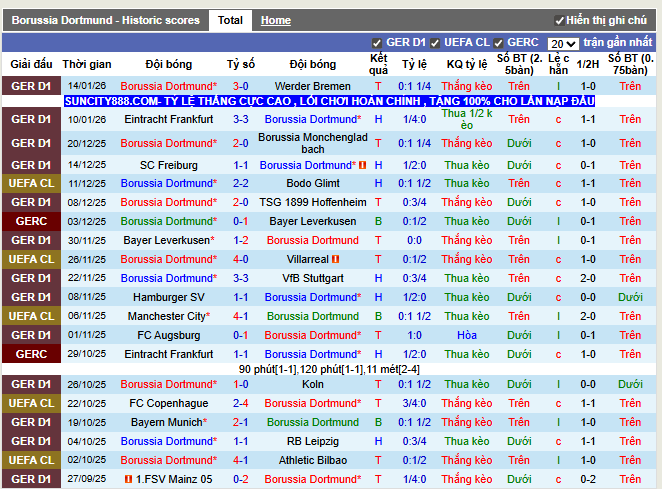This screenshot has height=489, width=663.
Task: Click the 4-0 score against Villarreal
Action: click(x=241, y=259)
